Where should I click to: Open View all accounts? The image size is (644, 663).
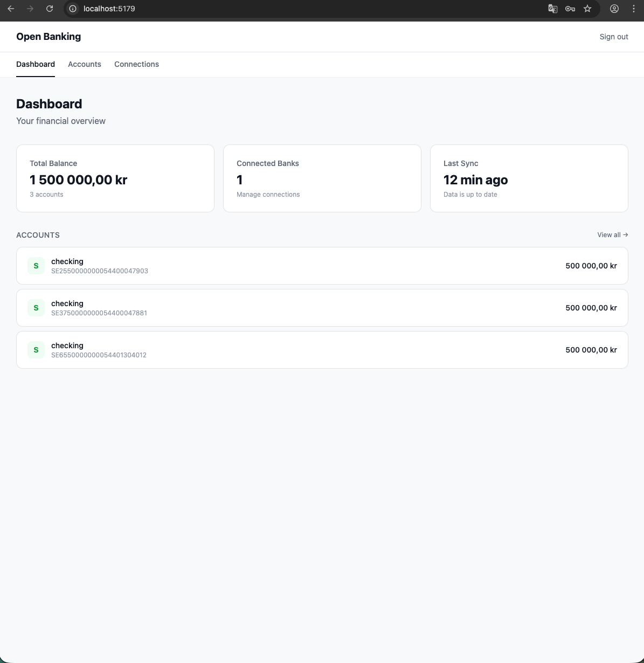pyautogui.click(x=609, y=234)
